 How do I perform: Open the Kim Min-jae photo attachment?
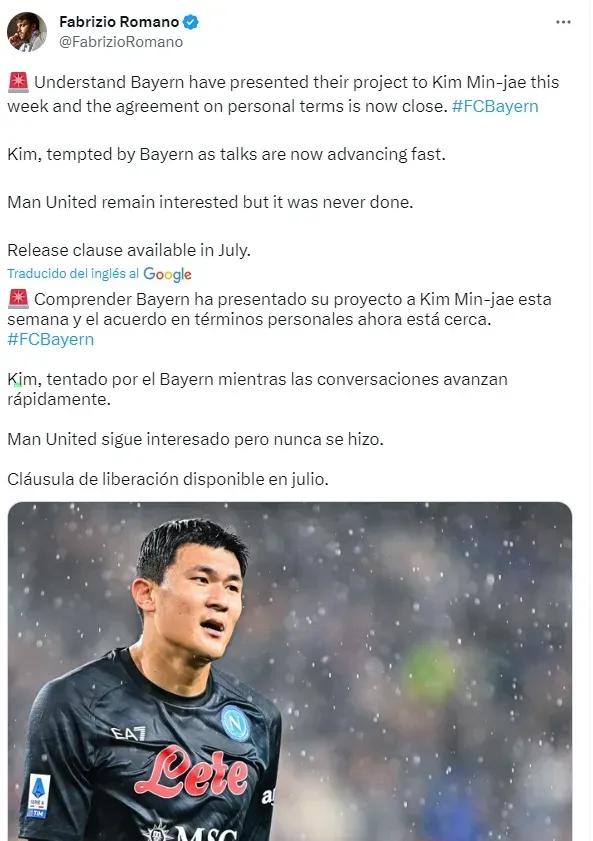[x=290, y=671]
